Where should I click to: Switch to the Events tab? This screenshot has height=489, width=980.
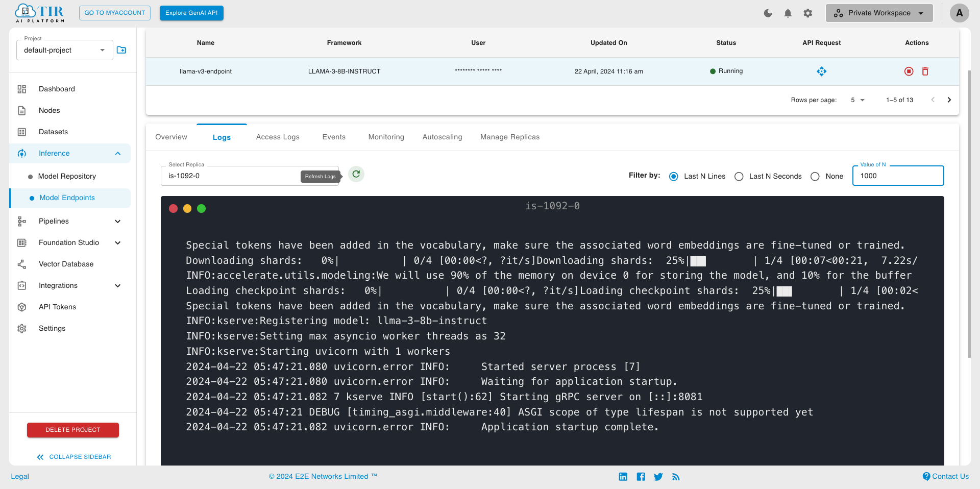pyautogui.click(x=334, y=137)
